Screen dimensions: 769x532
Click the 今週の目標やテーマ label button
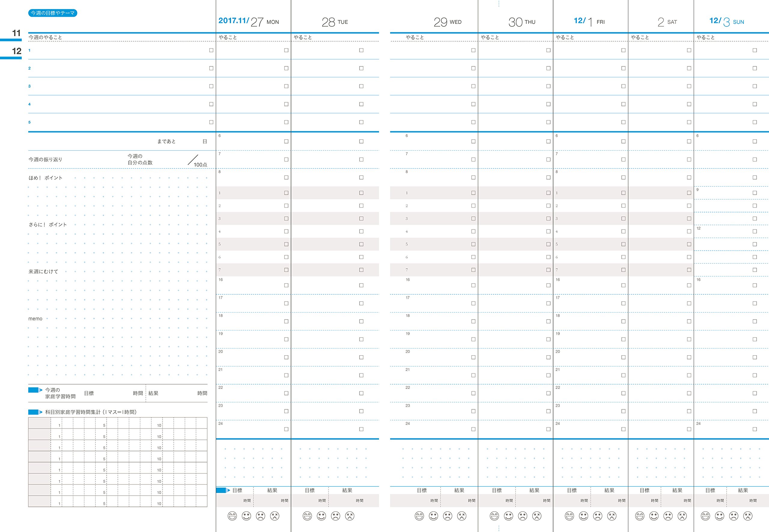[53, 13]
